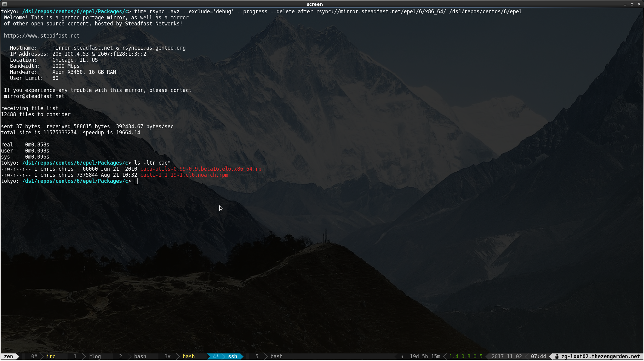Click the real 0m0.858s timing line
Image resolution: width=644 pixels, height=361 pixels.
click(x=25, y=145)
